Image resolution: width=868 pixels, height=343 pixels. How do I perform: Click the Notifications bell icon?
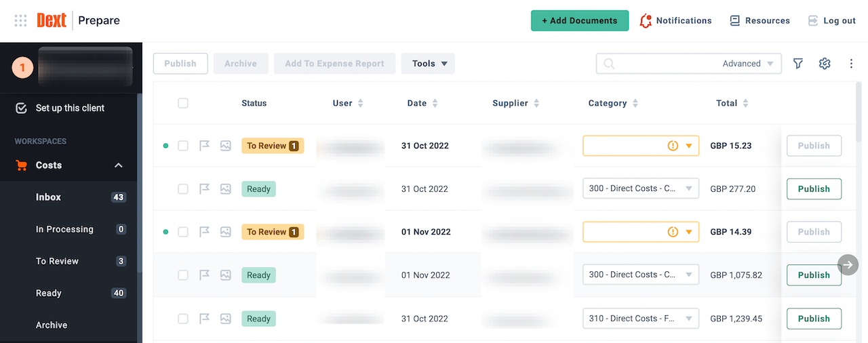pyautogui.click(x=646, y=21)
